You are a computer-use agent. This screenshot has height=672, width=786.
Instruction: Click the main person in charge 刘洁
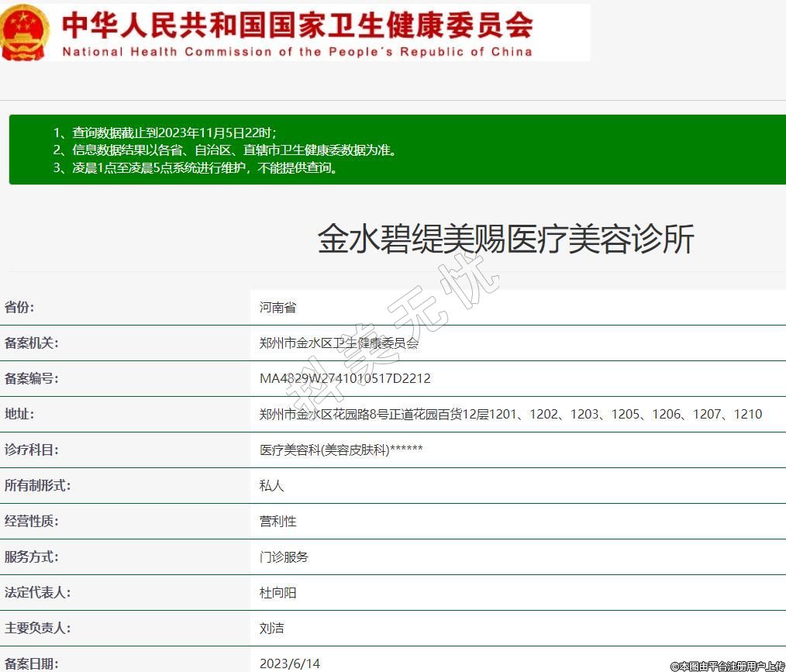[x=272, y=629]
